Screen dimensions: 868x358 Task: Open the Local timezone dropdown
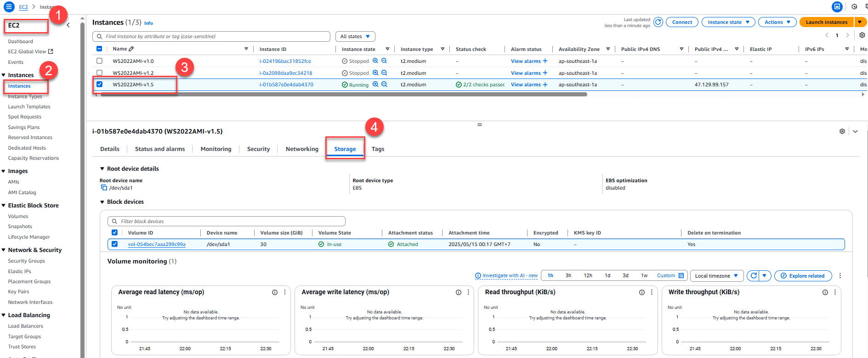pos(716,276)
